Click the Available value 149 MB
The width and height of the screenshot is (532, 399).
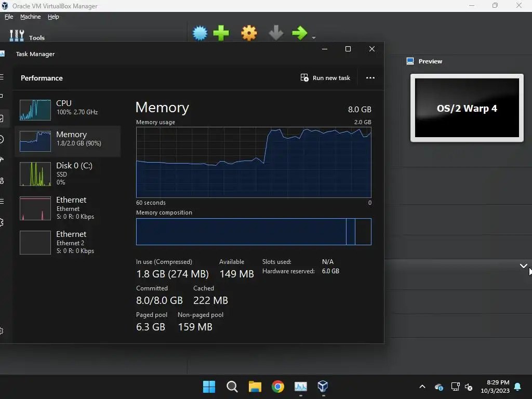[237, 274]
